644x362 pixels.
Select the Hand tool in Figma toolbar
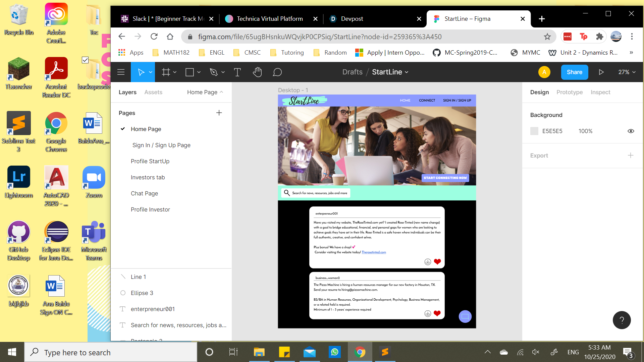[x=257, y=72]
